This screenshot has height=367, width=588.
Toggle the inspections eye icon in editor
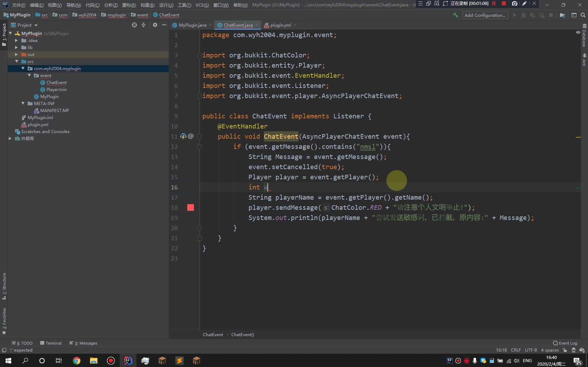[x=578, y=32]
